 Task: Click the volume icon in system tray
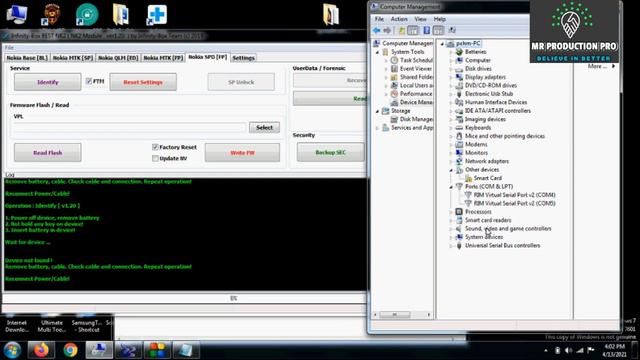click(x=569, y=350)
